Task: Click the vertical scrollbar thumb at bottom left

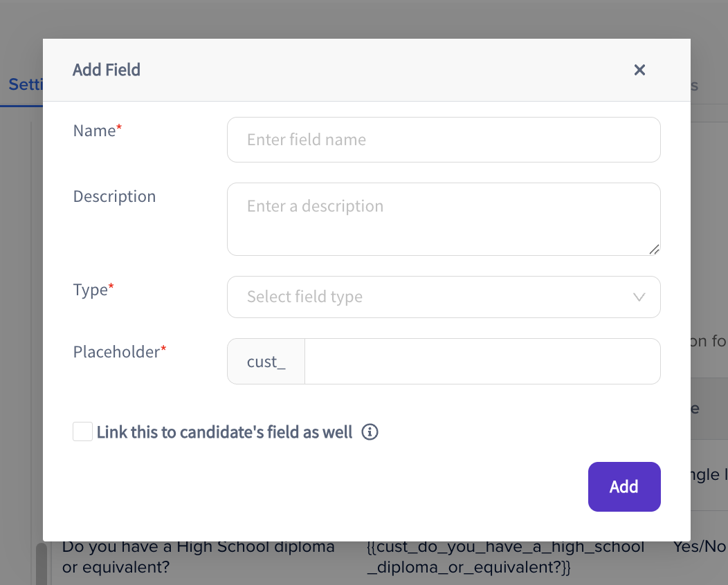Action: (42, 563)
